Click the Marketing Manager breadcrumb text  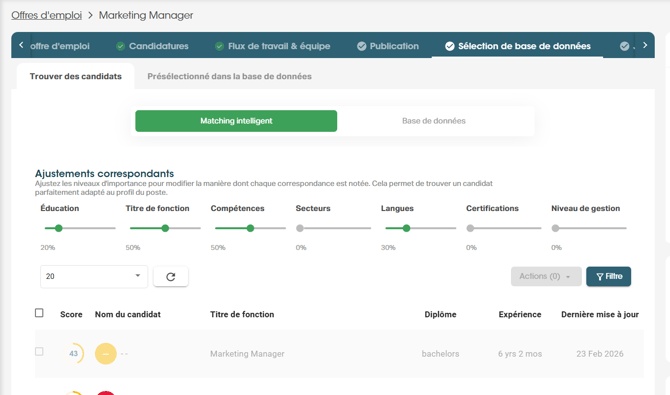[146, 15]
